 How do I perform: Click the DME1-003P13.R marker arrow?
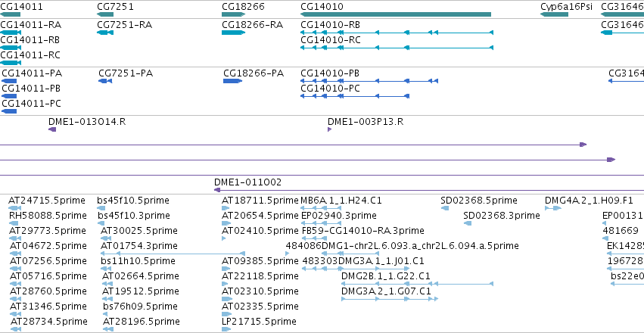tap(329, 129)
